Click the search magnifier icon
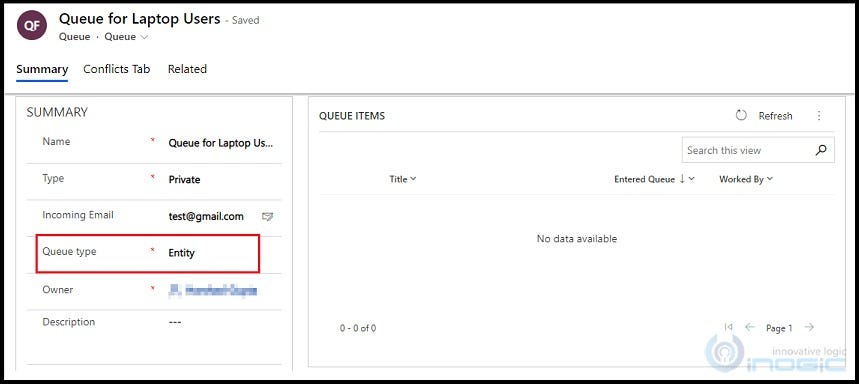The height and width of the screenshot is (384, 859). pyautogui.click(x=821, y=150)
